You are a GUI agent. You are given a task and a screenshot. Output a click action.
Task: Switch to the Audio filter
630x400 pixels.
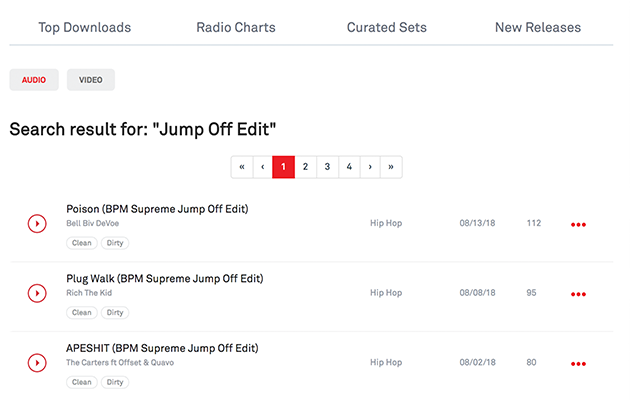34,80
